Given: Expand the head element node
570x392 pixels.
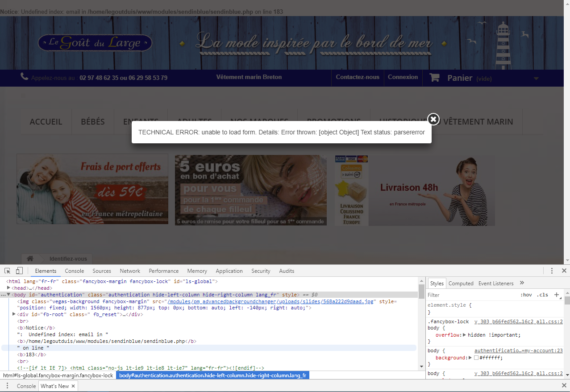Looking at the screenshot, I should (x=9, y=288).
